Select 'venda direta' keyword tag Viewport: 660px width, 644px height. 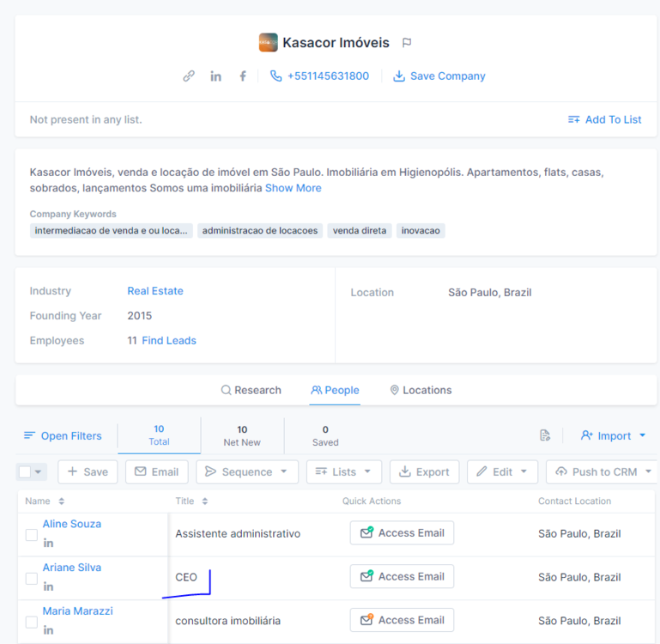coord(360,231)
